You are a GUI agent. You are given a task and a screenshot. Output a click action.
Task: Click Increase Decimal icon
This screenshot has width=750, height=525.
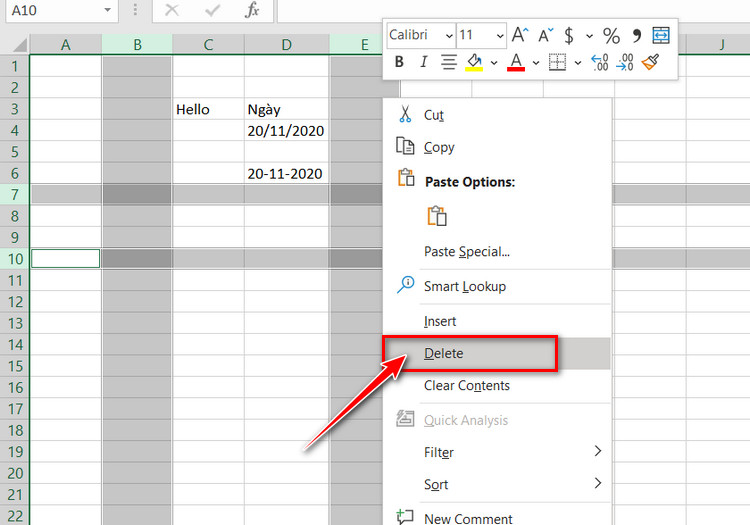coord(600,62)
